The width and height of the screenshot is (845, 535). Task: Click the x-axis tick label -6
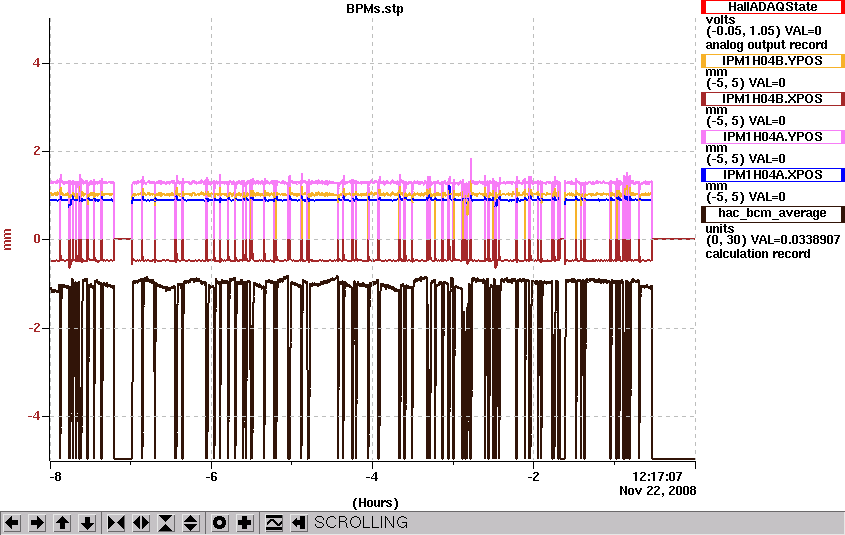coord(211,477)
